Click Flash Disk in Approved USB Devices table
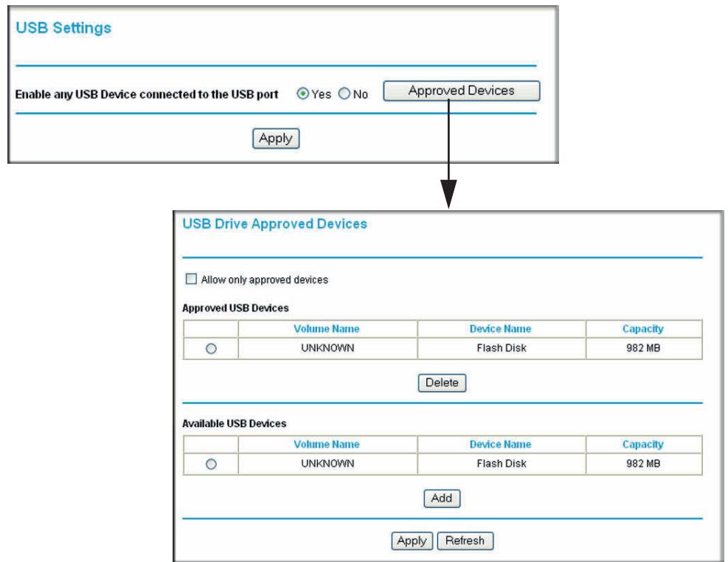The height and width of the screenshot is (562, 728). [x=502, y=348]
